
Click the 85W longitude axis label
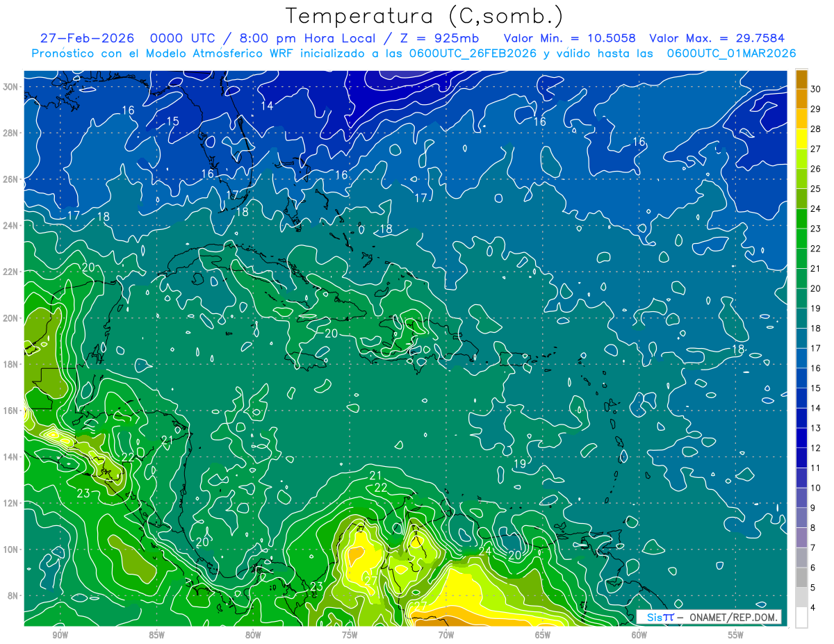pos(156,635)
